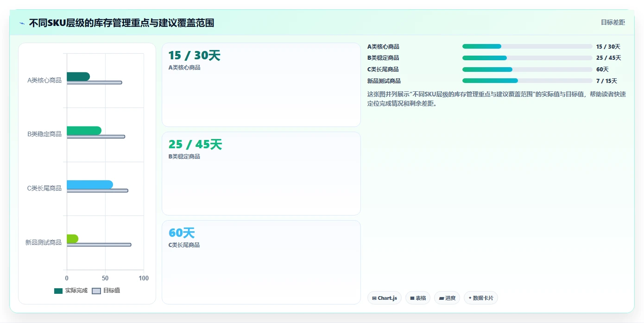Click the 新品测试商品 label in progress list
644x323 pixels.
coord(384,81)
